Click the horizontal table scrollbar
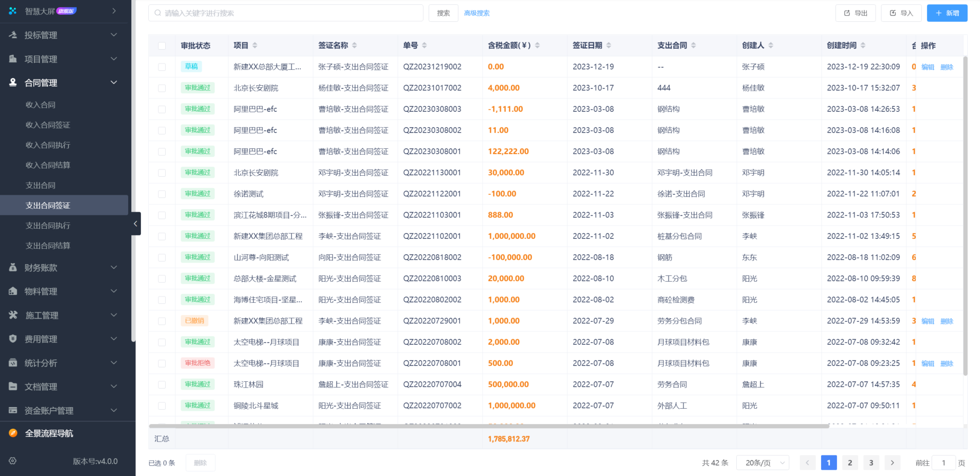 pyautogui.click(x=488, y=426)
